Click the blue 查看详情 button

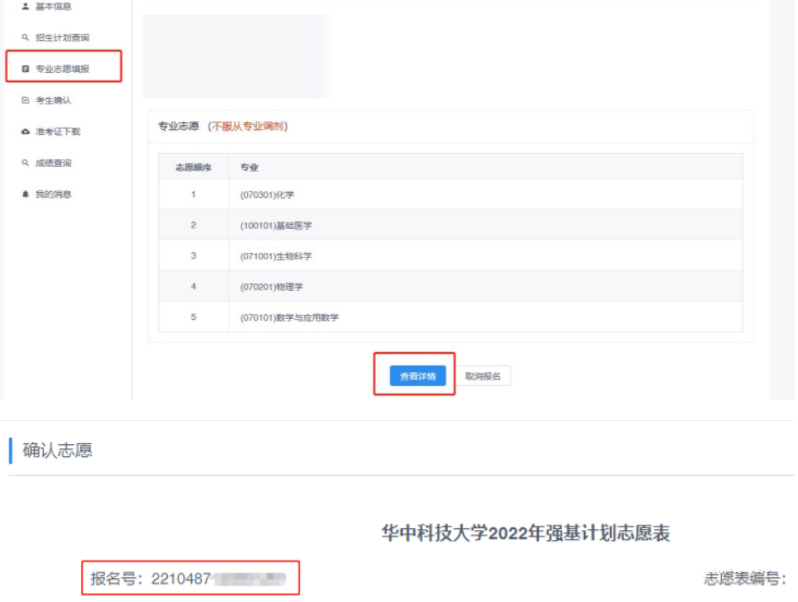pyautogui.click(x=418, y=376)
